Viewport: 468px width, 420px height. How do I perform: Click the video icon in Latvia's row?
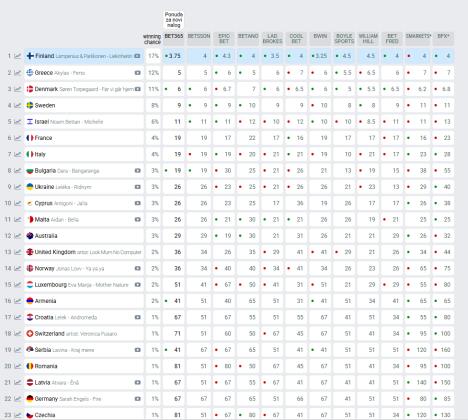pos(137,383)
